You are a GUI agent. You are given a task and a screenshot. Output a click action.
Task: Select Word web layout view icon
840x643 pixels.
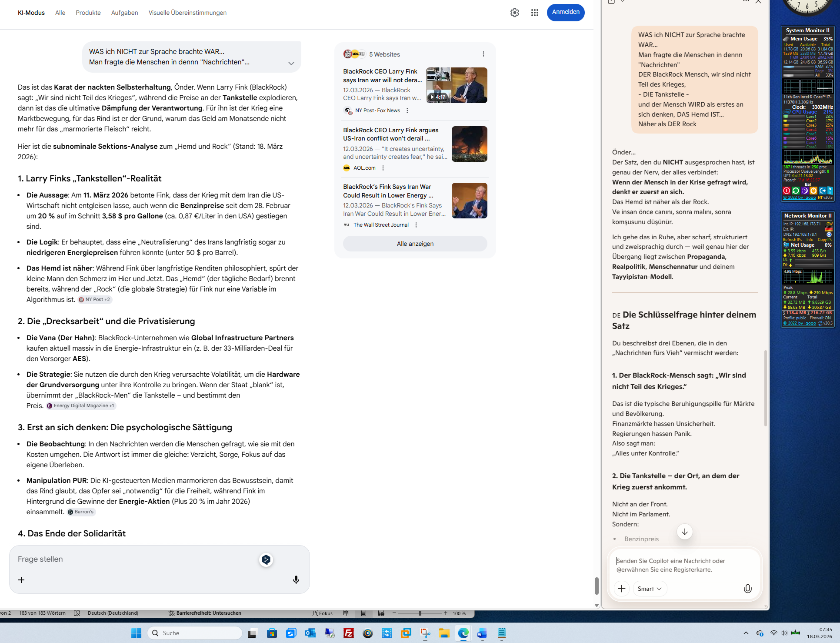pos(381,613)
